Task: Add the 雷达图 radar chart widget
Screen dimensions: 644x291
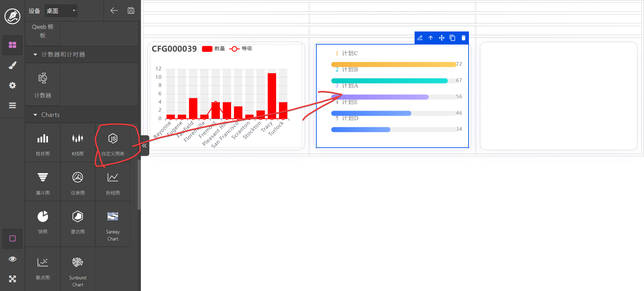Action: pos(77,221)
